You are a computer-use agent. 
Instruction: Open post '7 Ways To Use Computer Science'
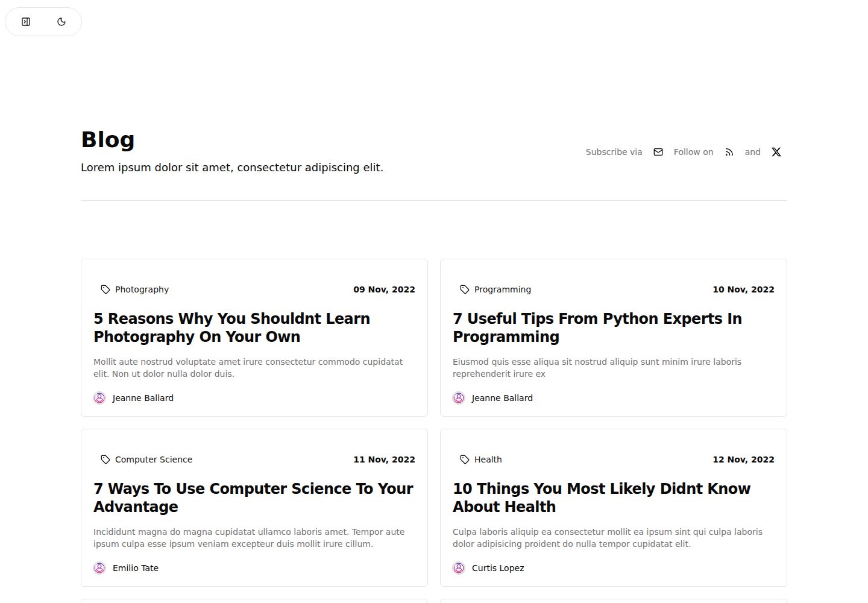tap(253, 497)
